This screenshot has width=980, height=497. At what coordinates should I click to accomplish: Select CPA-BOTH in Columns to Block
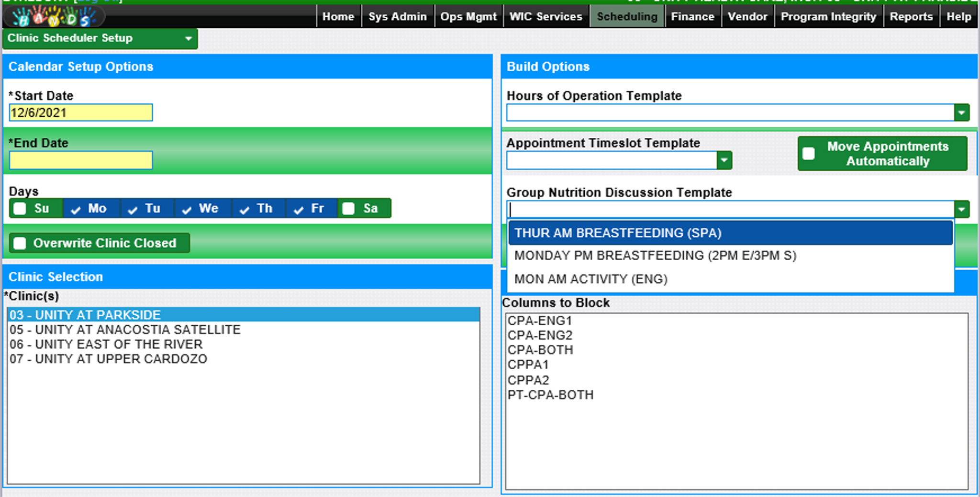tap(540, 350)
